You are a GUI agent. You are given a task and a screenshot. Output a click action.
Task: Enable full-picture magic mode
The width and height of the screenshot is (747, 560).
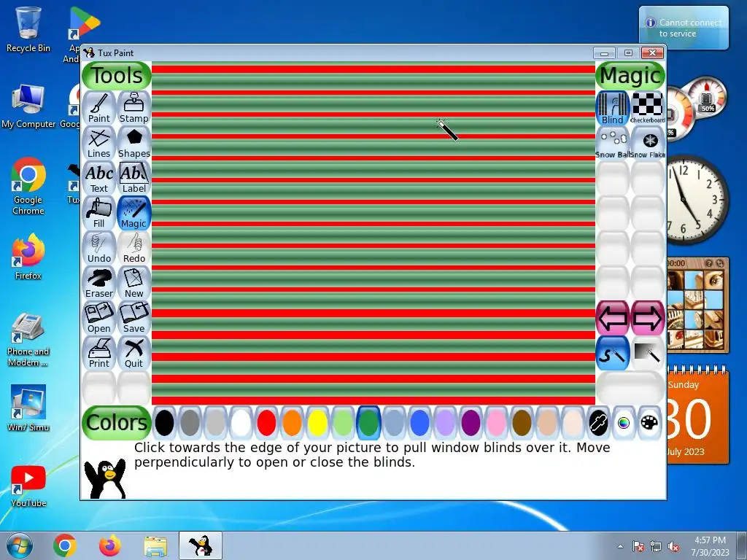click(x=648, y=353)
